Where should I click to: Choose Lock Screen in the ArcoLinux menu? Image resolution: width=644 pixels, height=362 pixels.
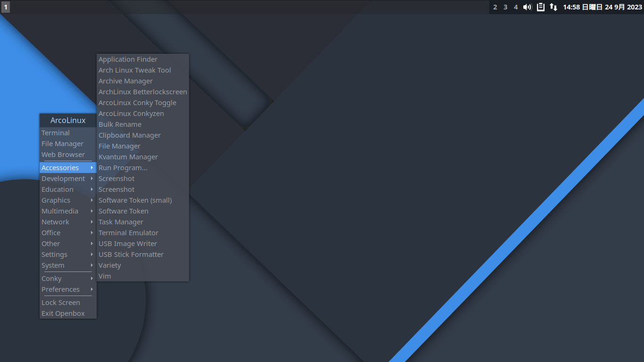68,303
